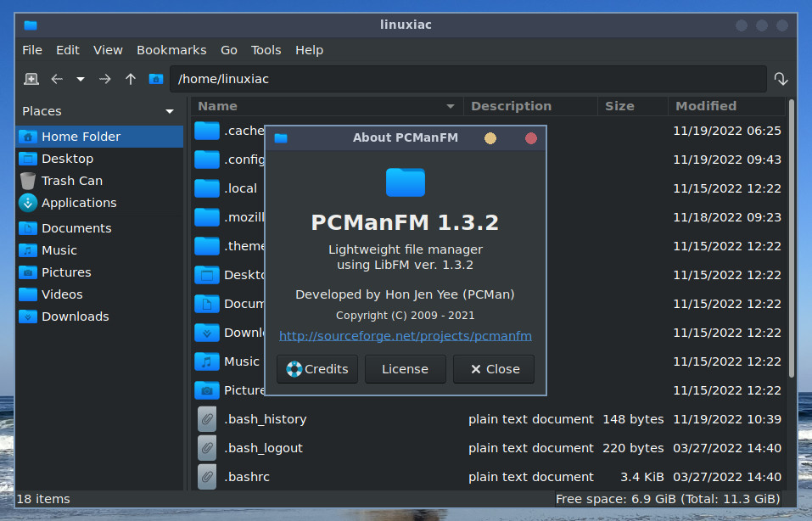This screenshot has height=521, width=812.
Task: Click the PCManFM folder logo in the About dialog
Action: click(406, 182)
